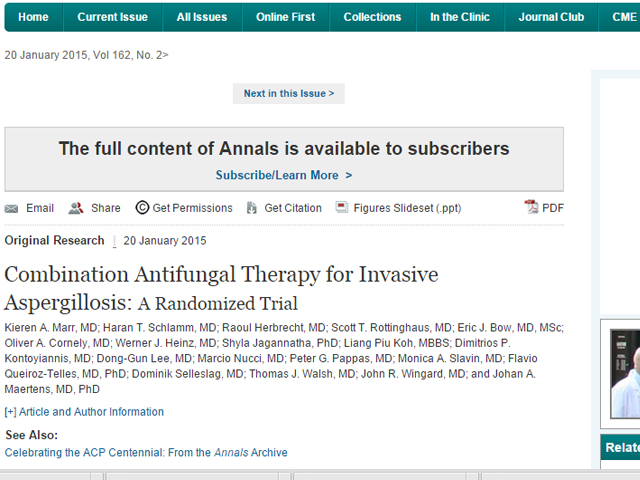
Task: Open the issue date breadcrumb link
Action: pos(86,55)
